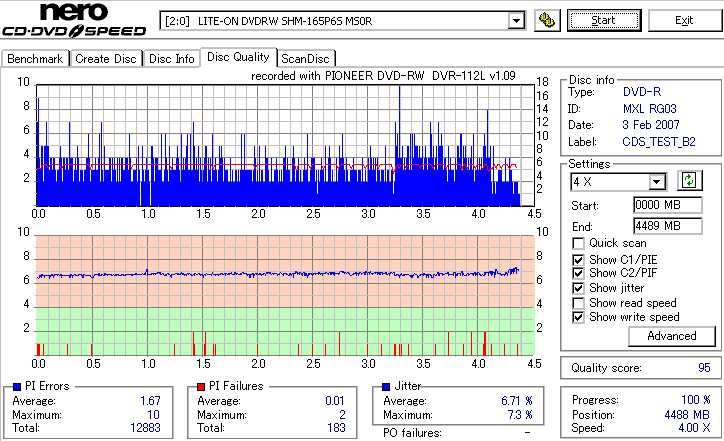Uncheck Show C2/PIF
This screenshot has height=441, width=724.
[578, 273]
